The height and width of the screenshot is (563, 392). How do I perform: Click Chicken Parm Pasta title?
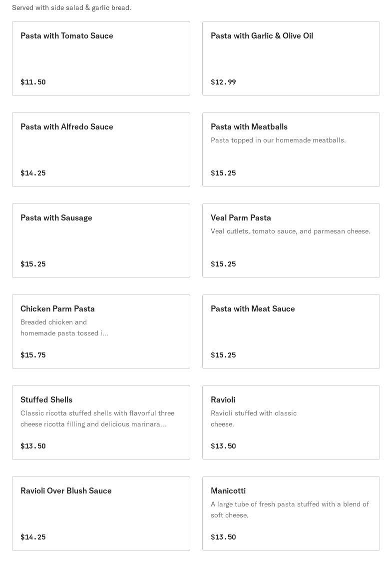[57, 309]
